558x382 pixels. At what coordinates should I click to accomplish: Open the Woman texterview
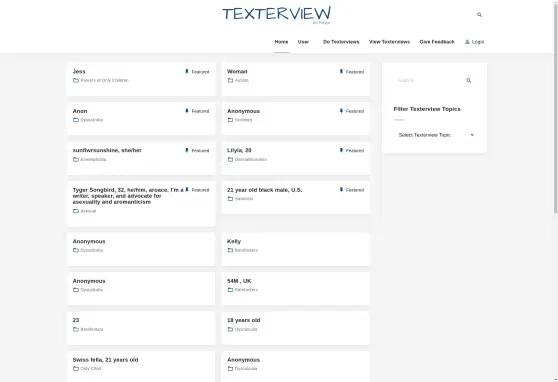[237, 72]
